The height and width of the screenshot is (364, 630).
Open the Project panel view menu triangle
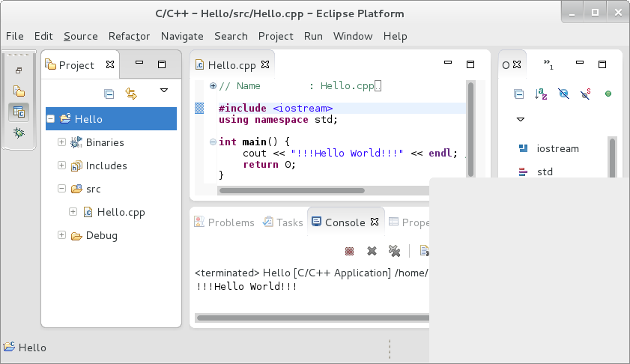(164, 91)
